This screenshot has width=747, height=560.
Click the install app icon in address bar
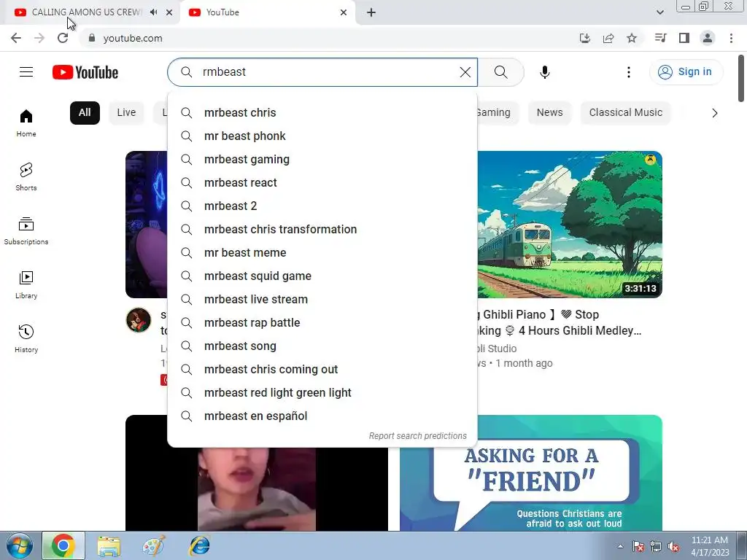[585, 38]
